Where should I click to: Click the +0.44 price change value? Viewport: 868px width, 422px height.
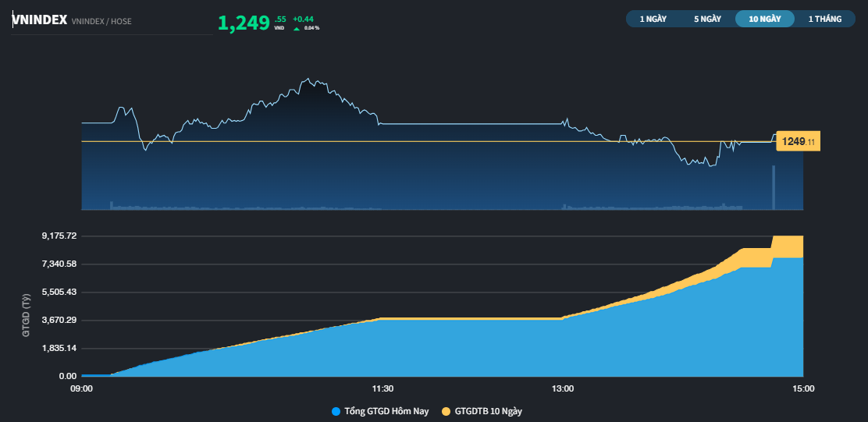coord(303,18)
